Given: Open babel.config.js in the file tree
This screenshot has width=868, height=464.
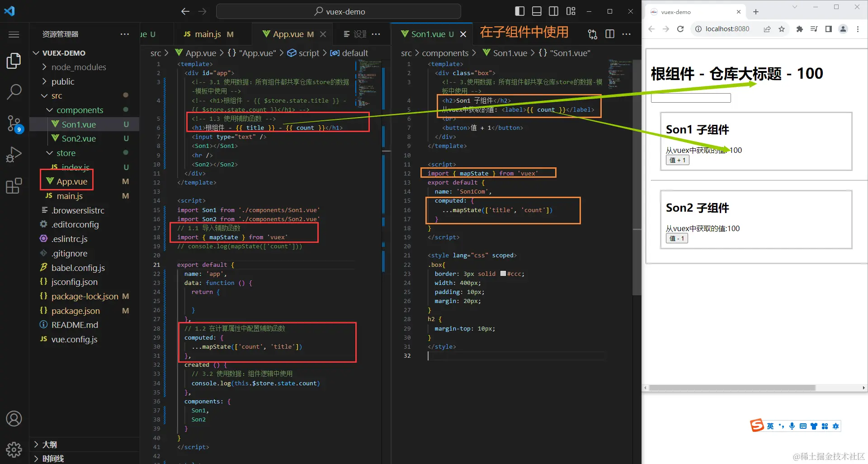Looking at the screenshot, I should 78,268.
